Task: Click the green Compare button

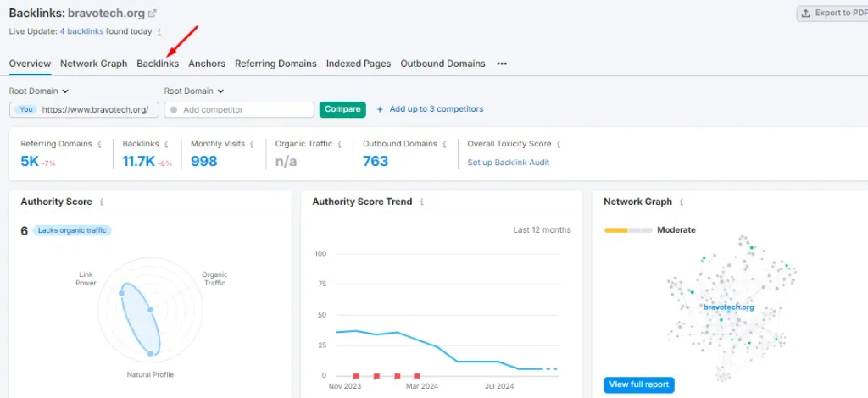Action: click(x=342, y=109)
